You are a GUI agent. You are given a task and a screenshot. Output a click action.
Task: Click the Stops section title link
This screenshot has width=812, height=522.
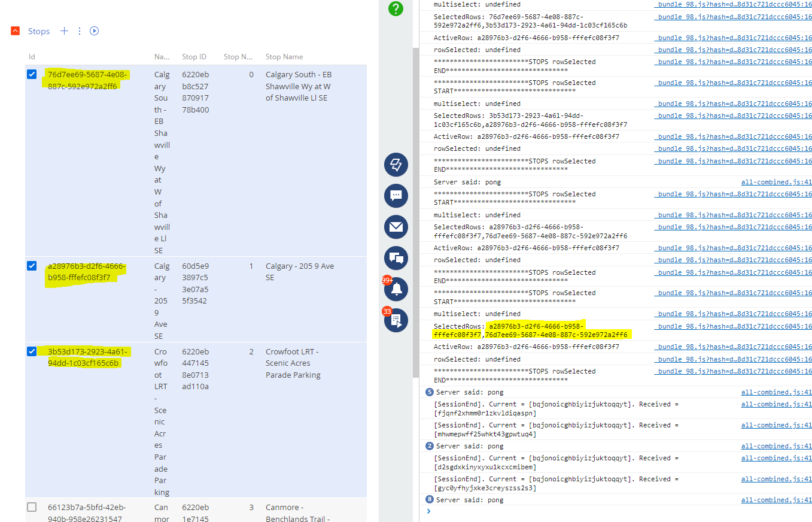click(x=39, y=31)
